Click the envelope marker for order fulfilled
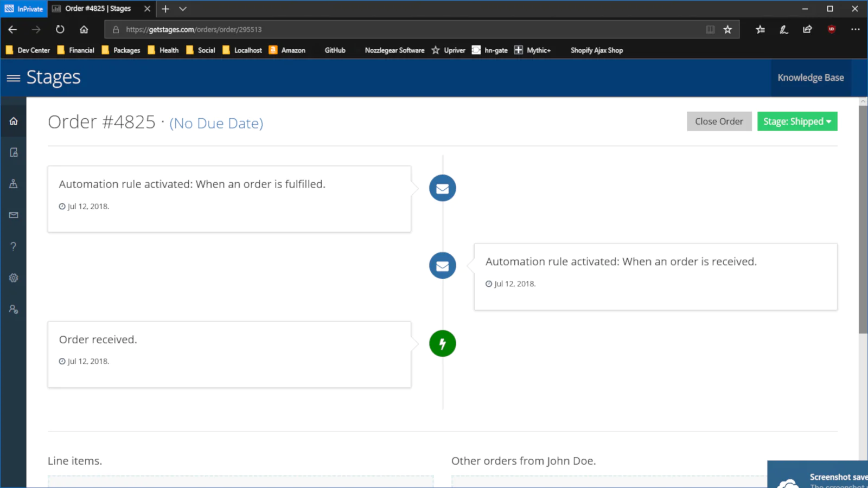Image resolution: width=868 pixels, height=488 pixels. (x=442, y=188)
